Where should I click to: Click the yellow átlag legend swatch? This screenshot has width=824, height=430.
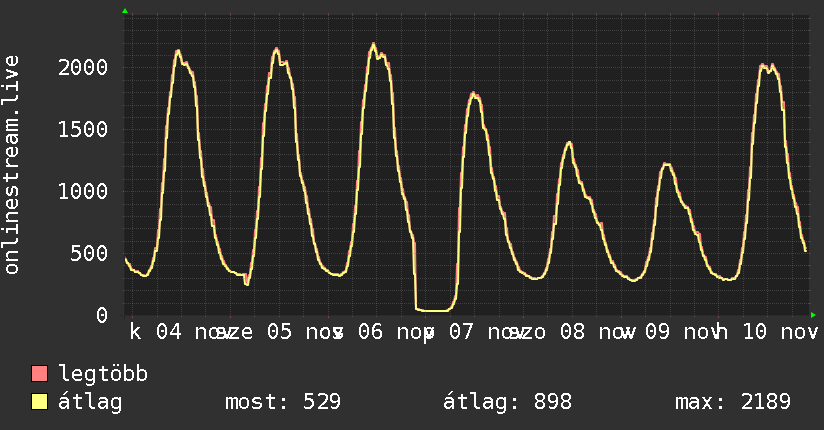pyautogui.click(x=39, y=402)
